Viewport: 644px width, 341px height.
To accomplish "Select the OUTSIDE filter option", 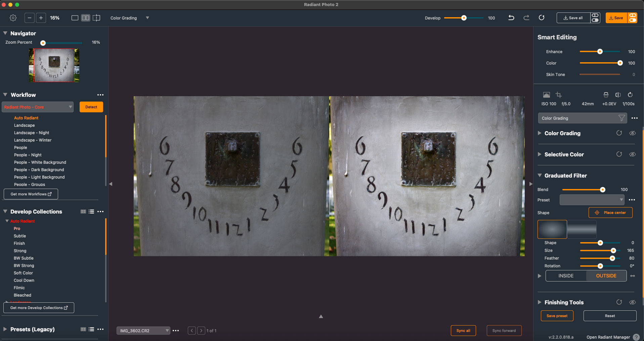I will point(606,276).
